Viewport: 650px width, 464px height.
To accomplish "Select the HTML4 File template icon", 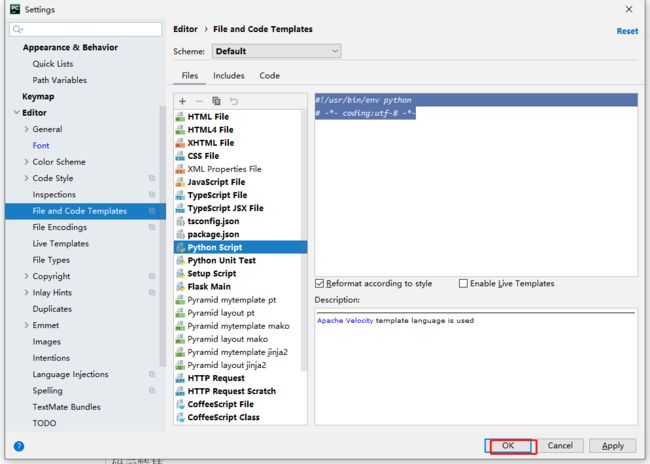I will pos(180,130).
